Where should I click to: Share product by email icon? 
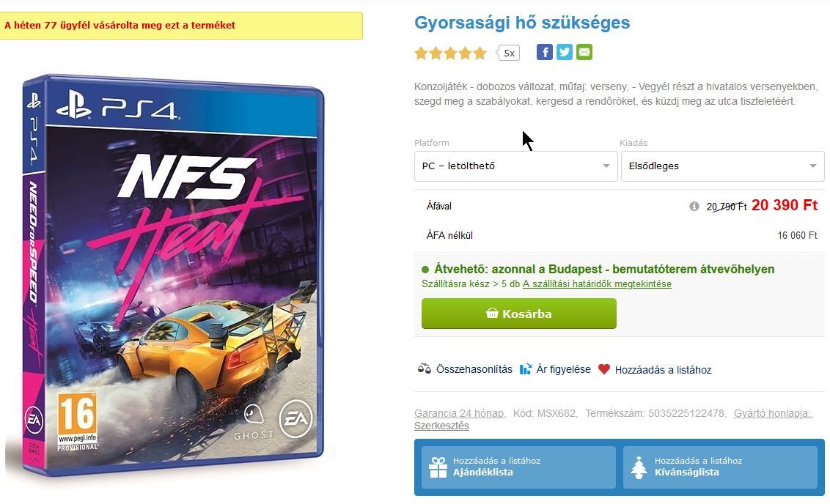[x=584, y=52]
